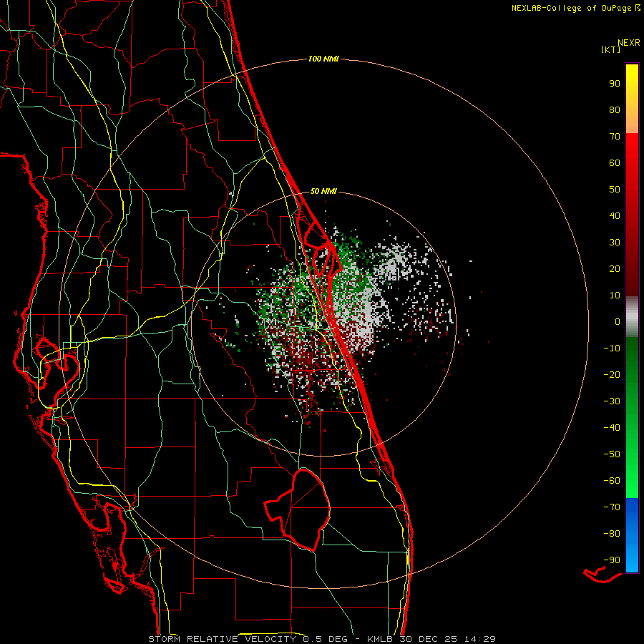Select the 0 knot scale label

coord(618,322)
